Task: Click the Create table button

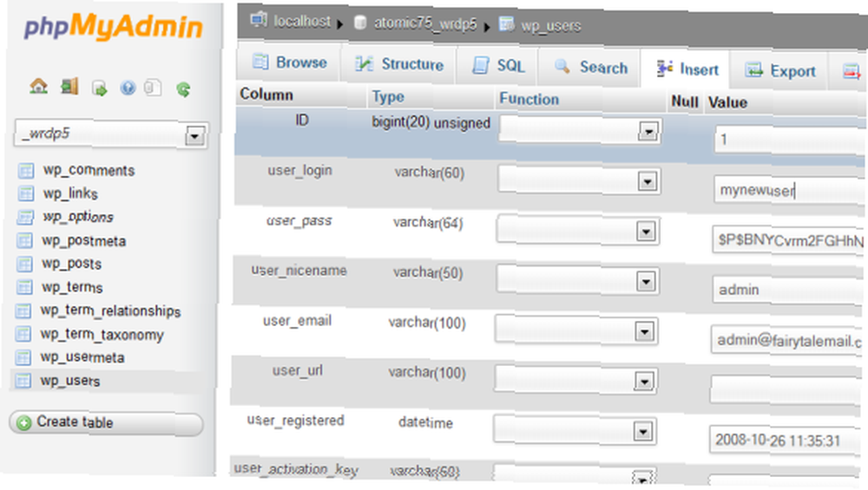Action: pyautogui.click(x=106, y=423)
